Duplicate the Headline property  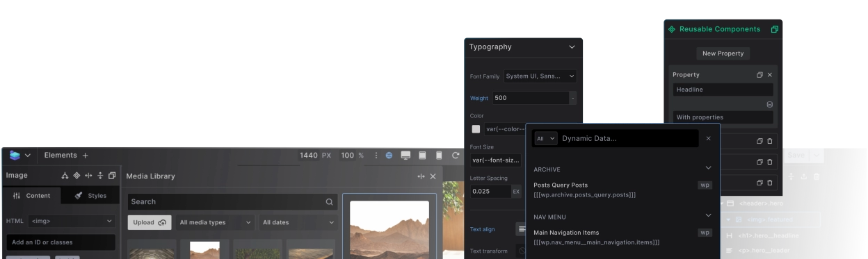pyautogui.click(x=760, y=74)
